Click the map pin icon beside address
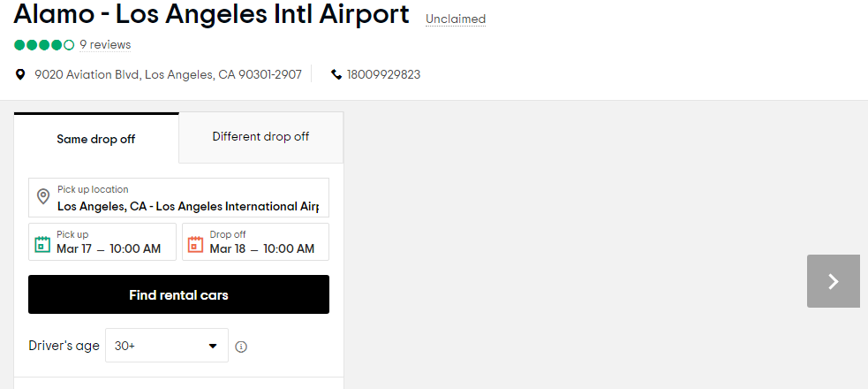Screen dimensions: 868x389 pos(20,74)
